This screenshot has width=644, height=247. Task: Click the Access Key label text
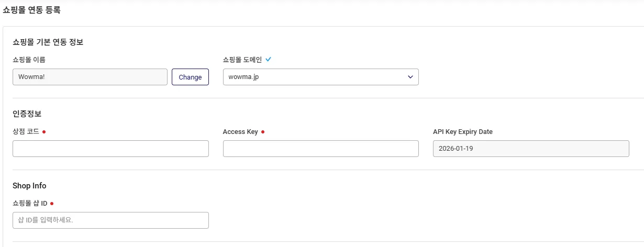tap(240, 132)
